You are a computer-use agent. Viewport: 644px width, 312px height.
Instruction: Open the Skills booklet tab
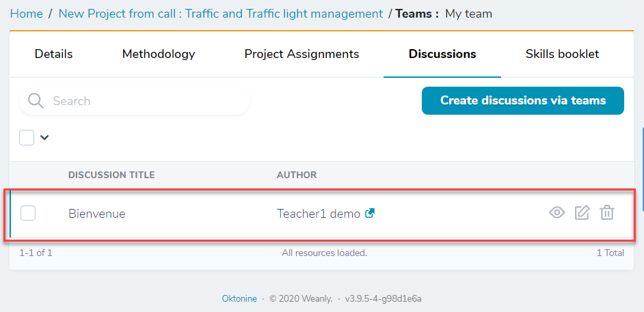562,54
